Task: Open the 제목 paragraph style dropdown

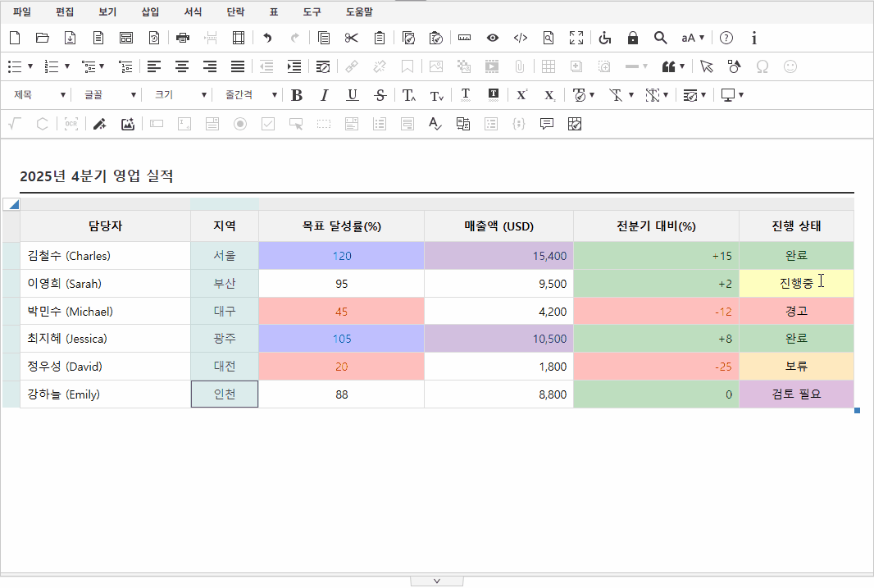Action: (39, 95)
